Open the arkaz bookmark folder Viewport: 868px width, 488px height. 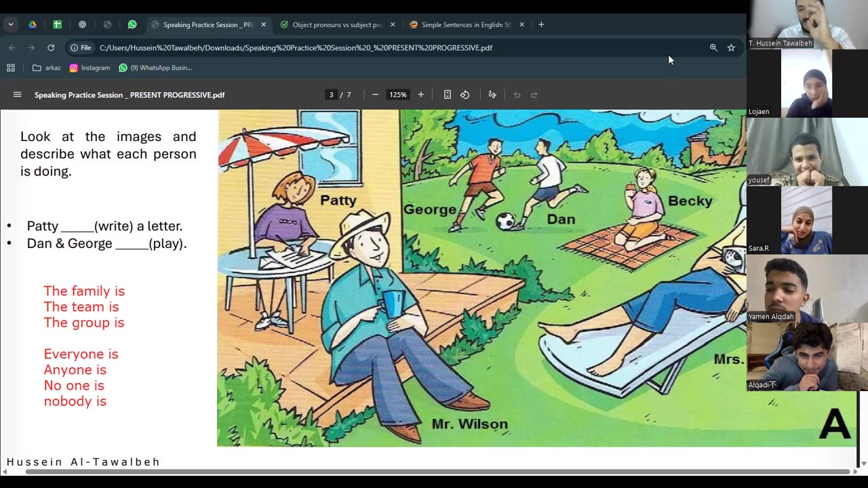[x=47, y=68]
